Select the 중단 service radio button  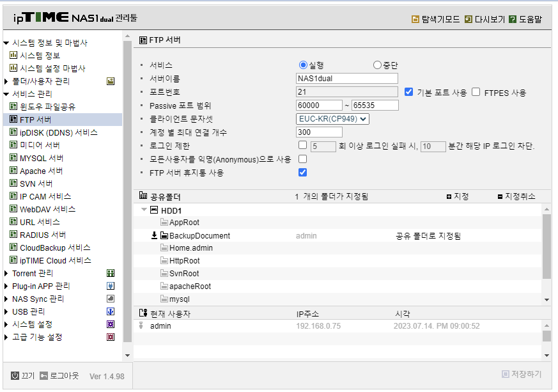click(377, 65)
